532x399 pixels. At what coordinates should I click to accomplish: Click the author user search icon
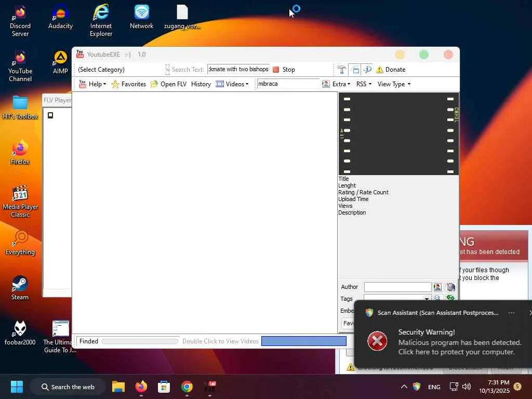[437, 287]
